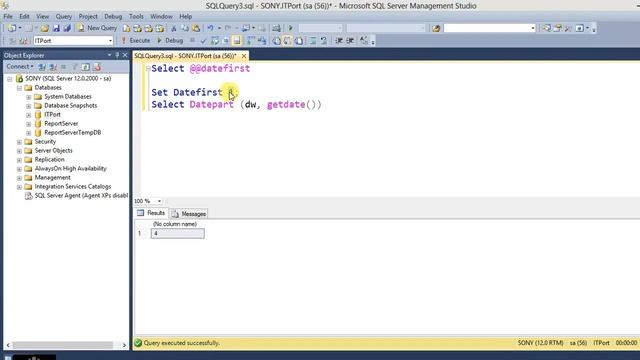The width and height of the screenshot is (640, 360).
Task: Open the Tools menu
Action: coord(136,16)
